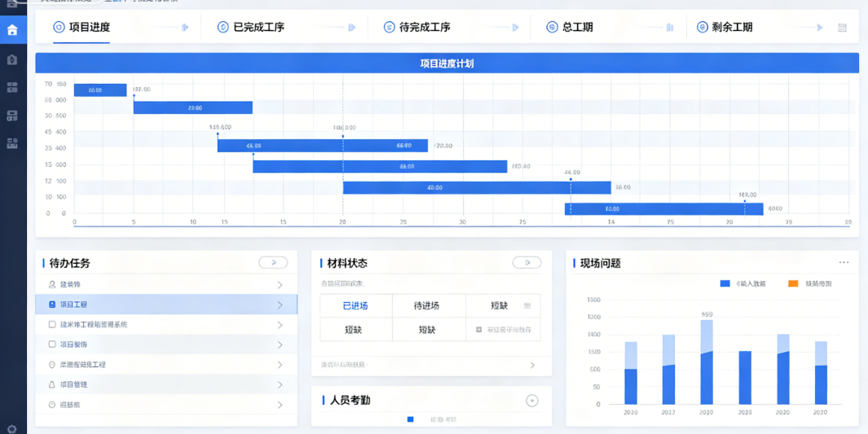This screenshot has width=868, height=434.
Task: Click the person icon beside 建装饰 task
Action: [52, 285]
